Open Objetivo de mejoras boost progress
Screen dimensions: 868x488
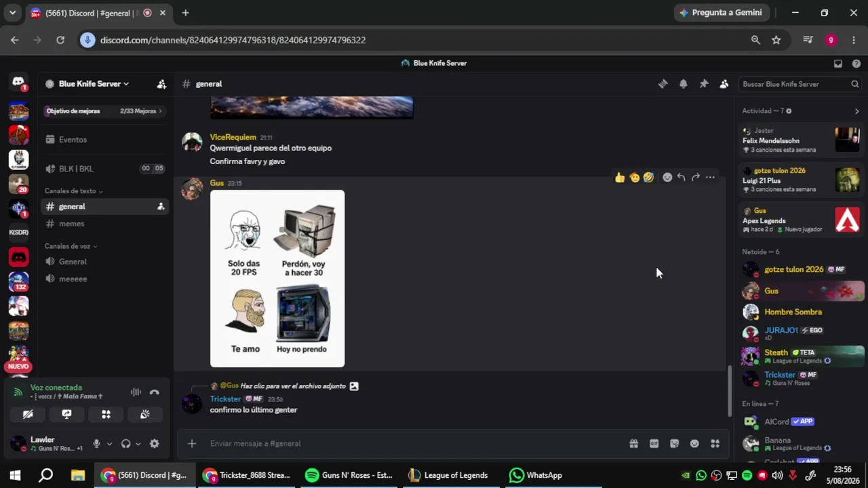(x=104, y=111)
